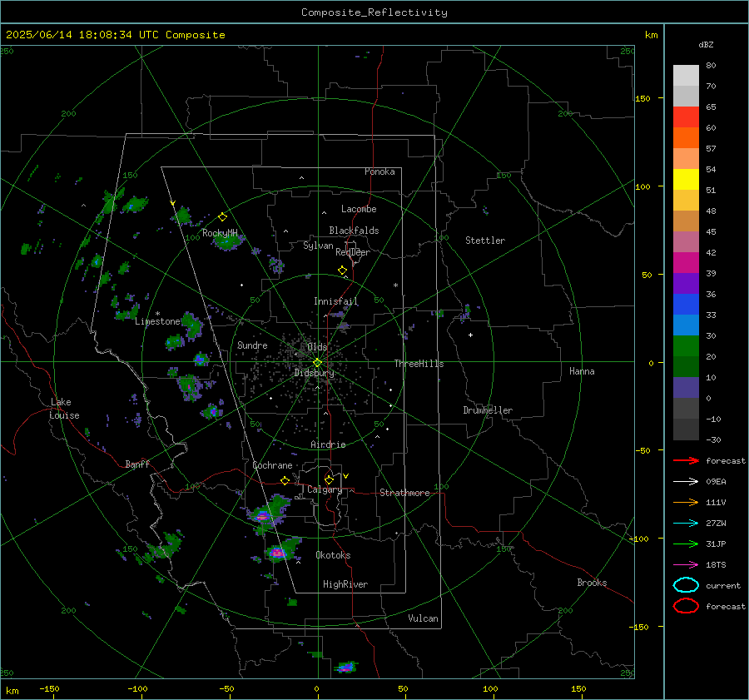Click the Ponoka label on map
749x700 pixels.
tap(379, 171)
